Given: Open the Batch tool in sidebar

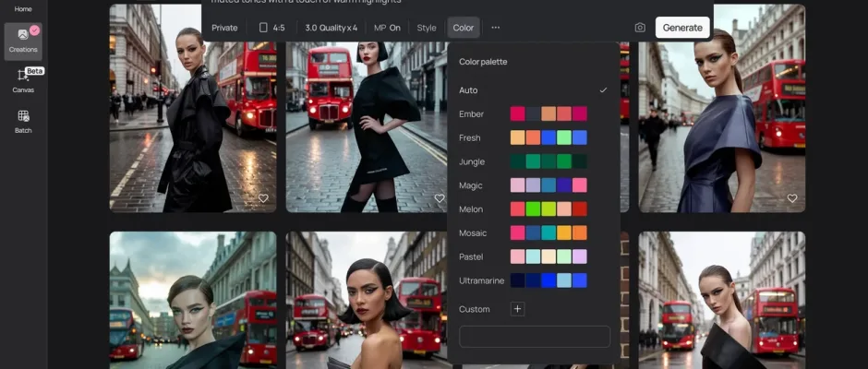Looking at the screenshot, I should click(23, 122).
